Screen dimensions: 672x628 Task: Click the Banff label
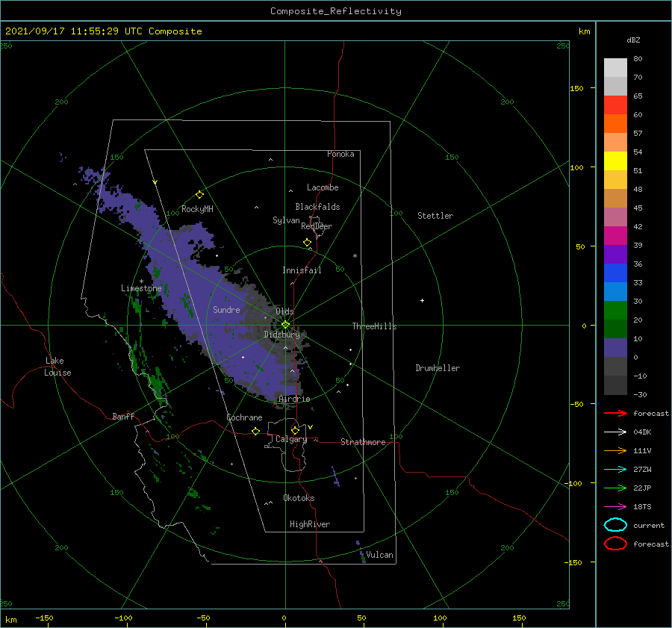coord(123,416)
